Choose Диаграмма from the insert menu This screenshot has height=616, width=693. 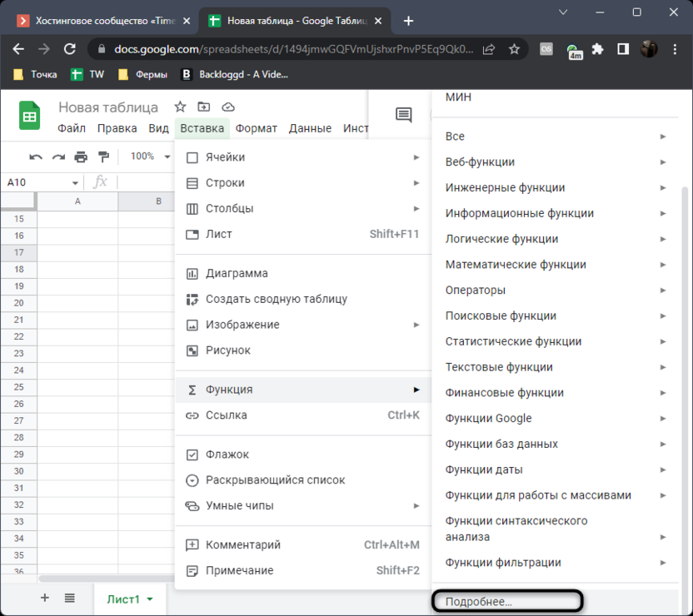pos(237,274)
